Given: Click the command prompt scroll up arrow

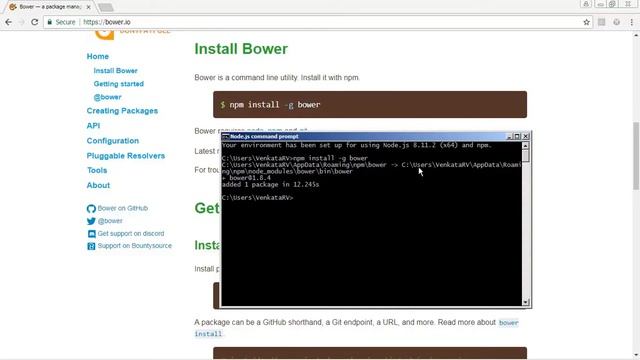Looking at the screenshot, I should 526,146.
